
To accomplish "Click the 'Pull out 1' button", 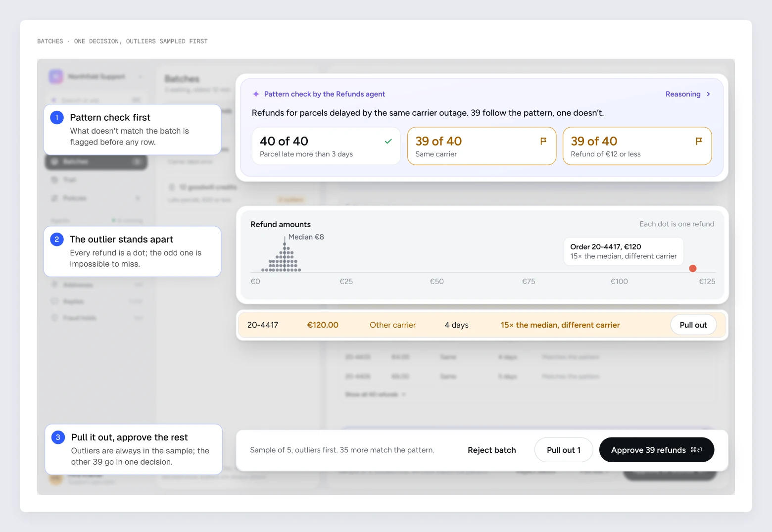I will (564, 450).
